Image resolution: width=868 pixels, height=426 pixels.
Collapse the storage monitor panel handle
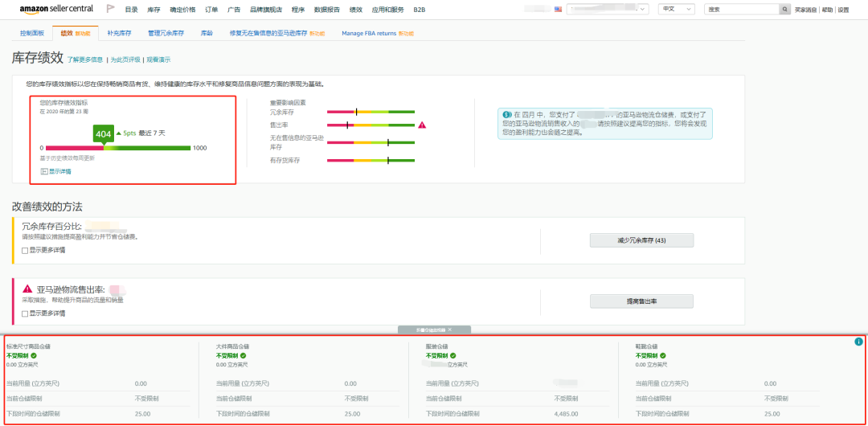point(434,330)
